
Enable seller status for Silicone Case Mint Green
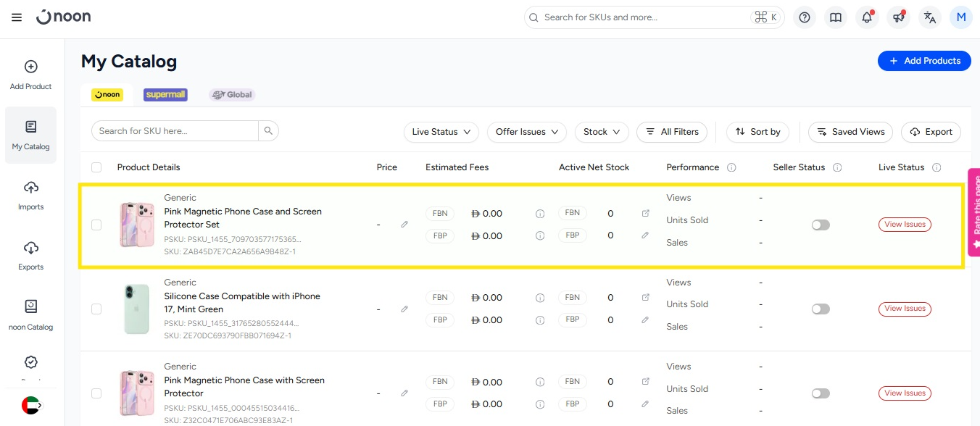coord(821,309)
